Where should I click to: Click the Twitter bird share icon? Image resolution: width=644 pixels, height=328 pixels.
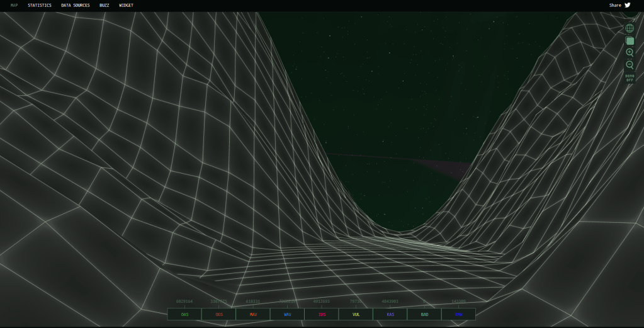pos(628,5)
